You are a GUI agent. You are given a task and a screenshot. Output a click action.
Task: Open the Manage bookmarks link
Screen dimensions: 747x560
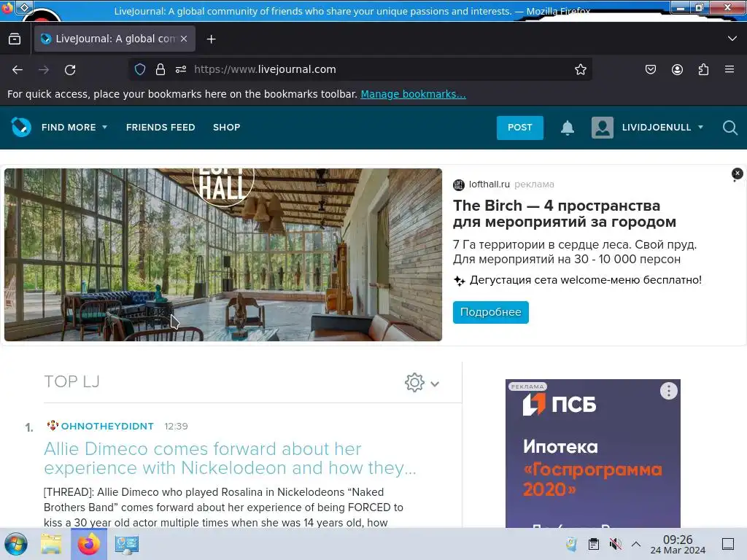click(413, 94)
